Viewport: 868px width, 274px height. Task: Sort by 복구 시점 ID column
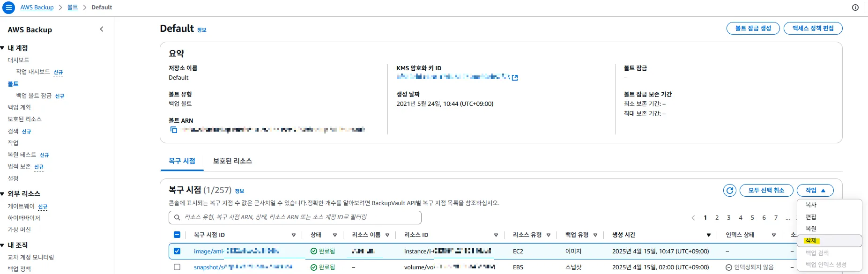[x=294, y=235]
